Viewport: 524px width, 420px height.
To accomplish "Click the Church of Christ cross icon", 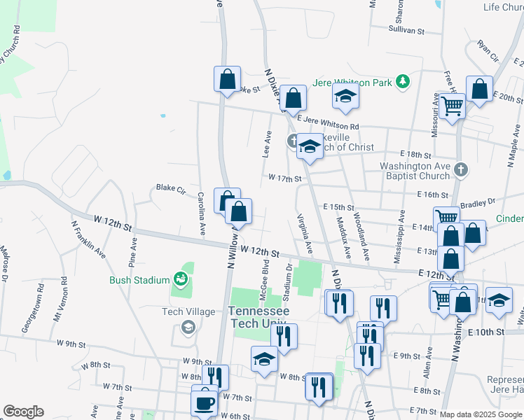I will pyautogui.click(x=291, y=141).
